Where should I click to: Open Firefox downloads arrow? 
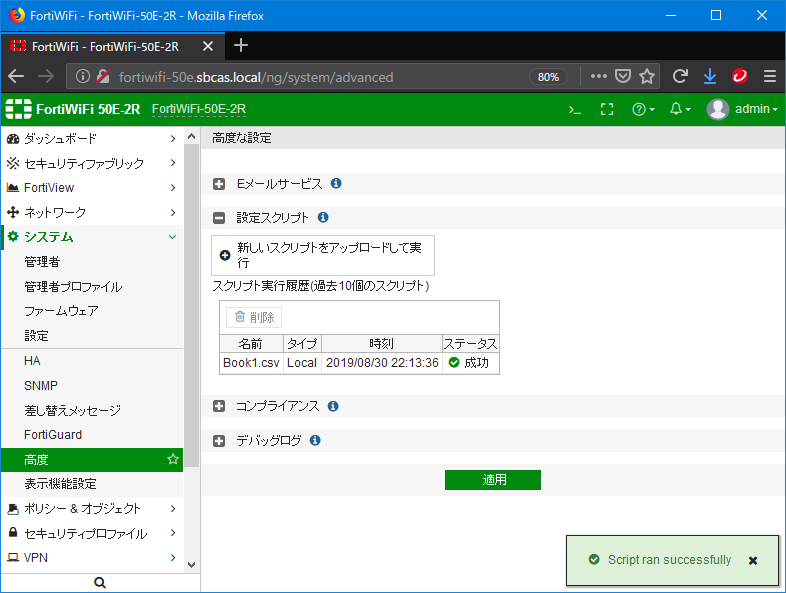tap(710, 76)
